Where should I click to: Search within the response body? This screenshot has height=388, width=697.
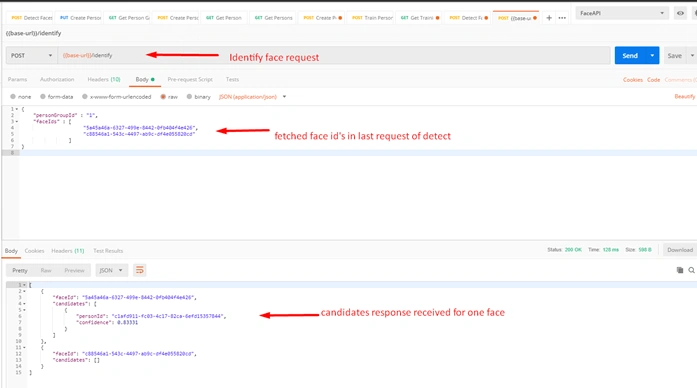point(691,270)
